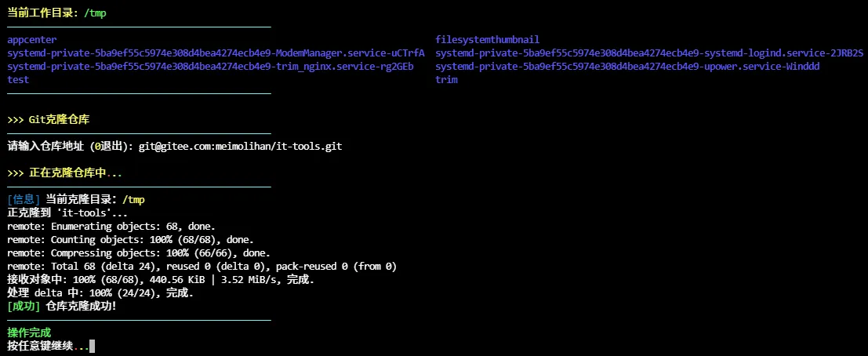This screenshot has height=356, width=868.
Task: Click the upower.service-Winddd directory entry
Action: [627, 67]
